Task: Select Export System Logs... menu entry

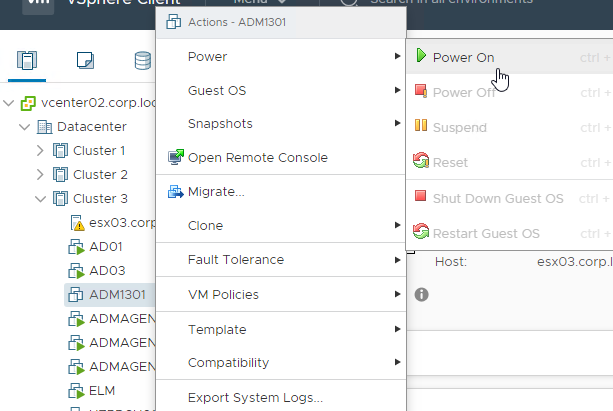Action: (281, 397)
